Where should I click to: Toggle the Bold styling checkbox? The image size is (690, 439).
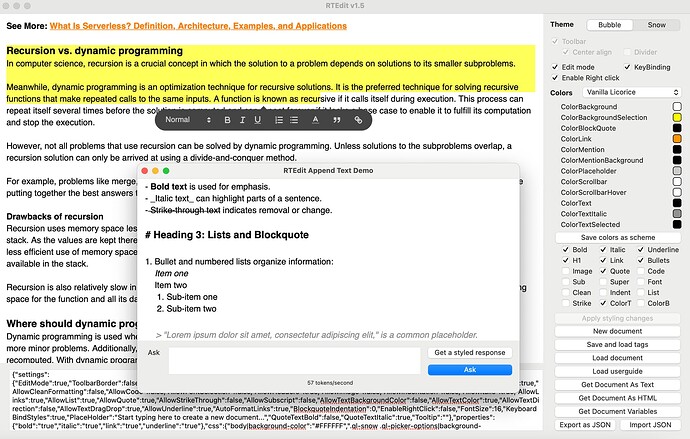(x=566, y=249)
